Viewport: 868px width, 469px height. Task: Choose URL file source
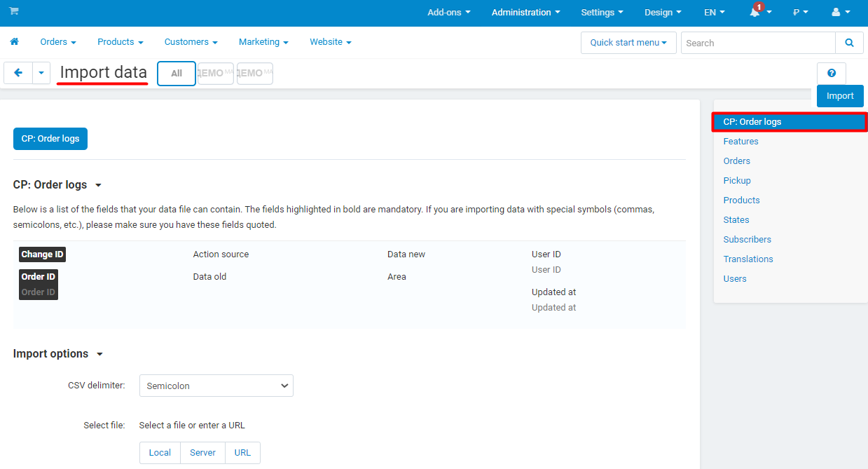pos(242,453)
